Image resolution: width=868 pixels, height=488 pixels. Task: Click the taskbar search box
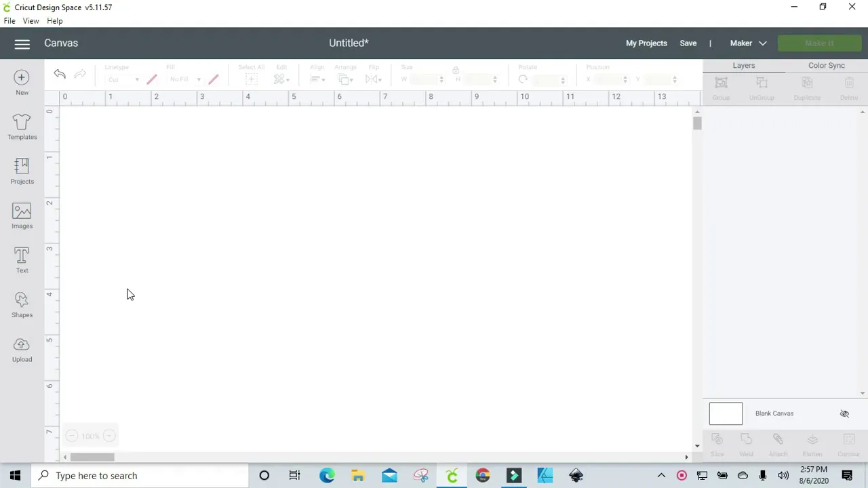click(x=140, y=476)
